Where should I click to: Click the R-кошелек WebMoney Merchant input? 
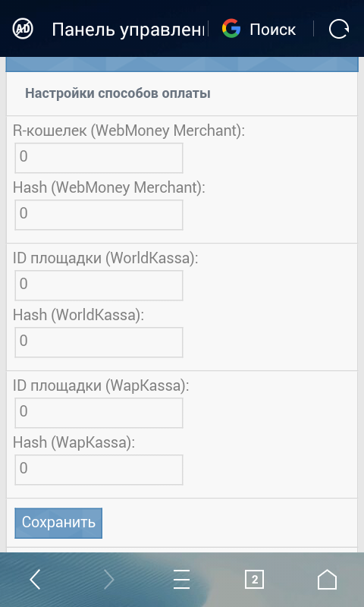click(x=99, y=158)
